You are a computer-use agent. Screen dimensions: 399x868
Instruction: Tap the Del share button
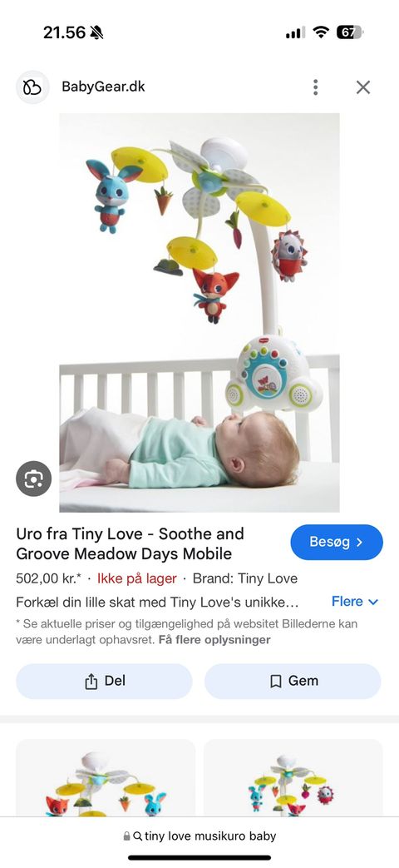(105, 681)
